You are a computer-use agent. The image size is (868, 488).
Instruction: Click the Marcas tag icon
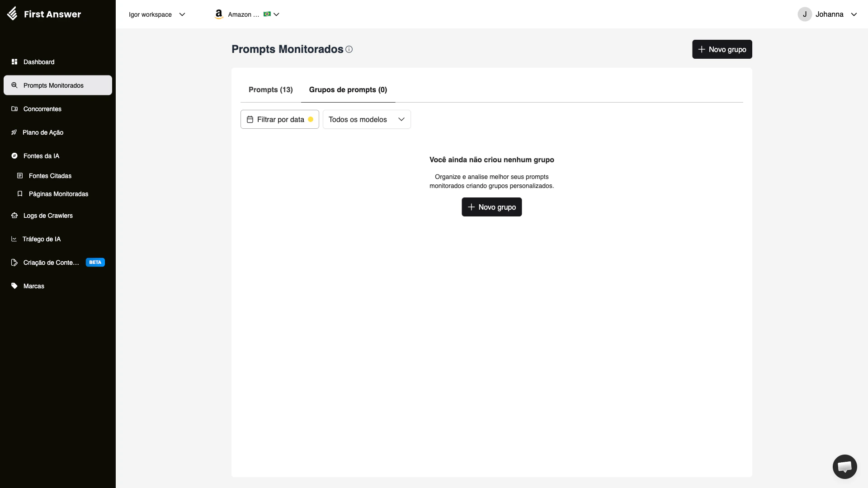(14, 286)
